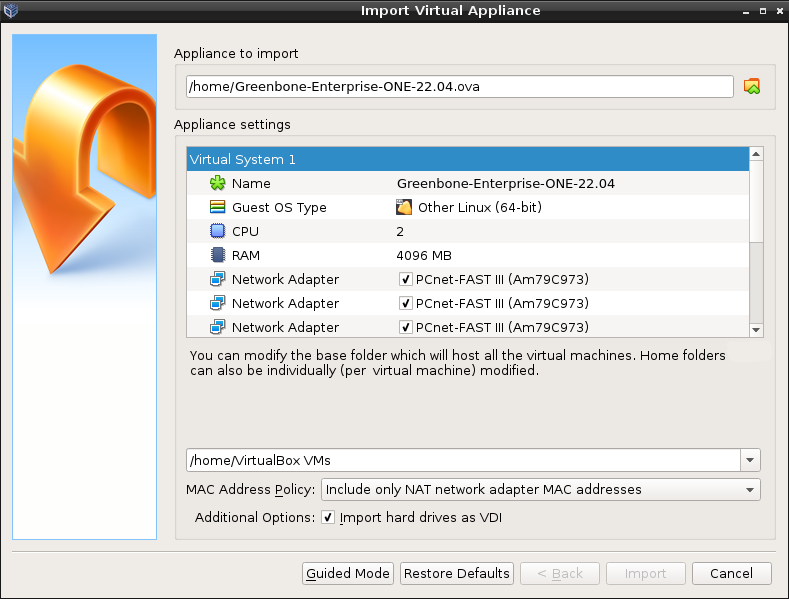Click the Restore Defaults button
The height and width of the screenshot is (599, 789).
click(456, 574)
